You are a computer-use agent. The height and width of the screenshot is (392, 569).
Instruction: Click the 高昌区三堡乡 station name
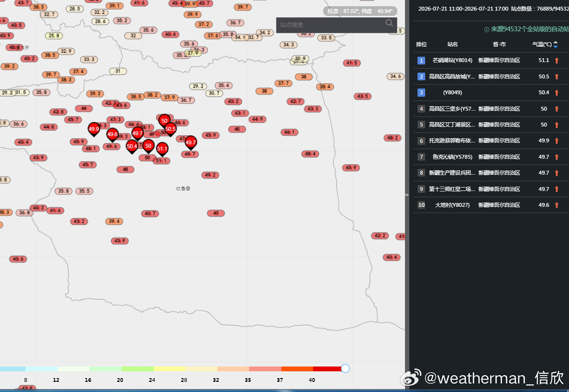(452, 109)
